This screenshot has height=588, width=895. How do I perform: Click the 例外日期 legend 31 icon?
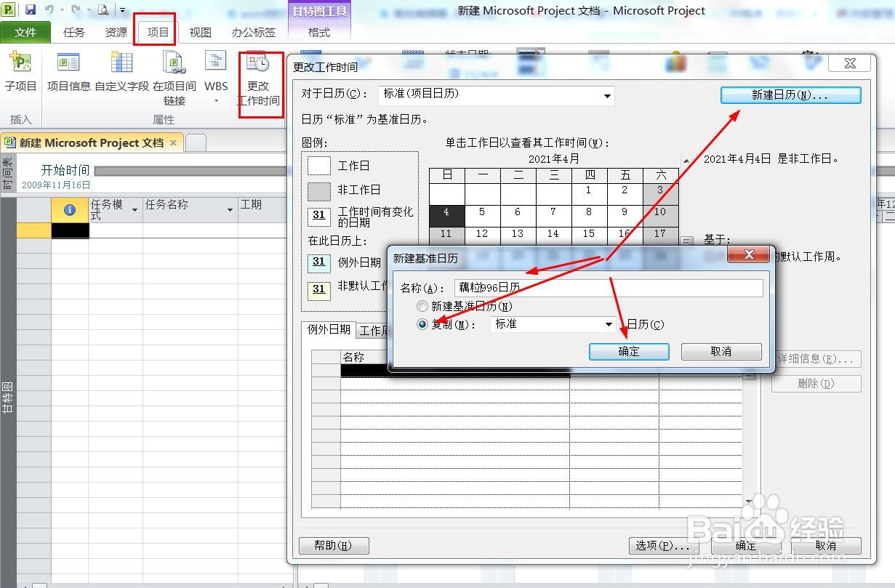pyautogui.click(x=319, y=262)
